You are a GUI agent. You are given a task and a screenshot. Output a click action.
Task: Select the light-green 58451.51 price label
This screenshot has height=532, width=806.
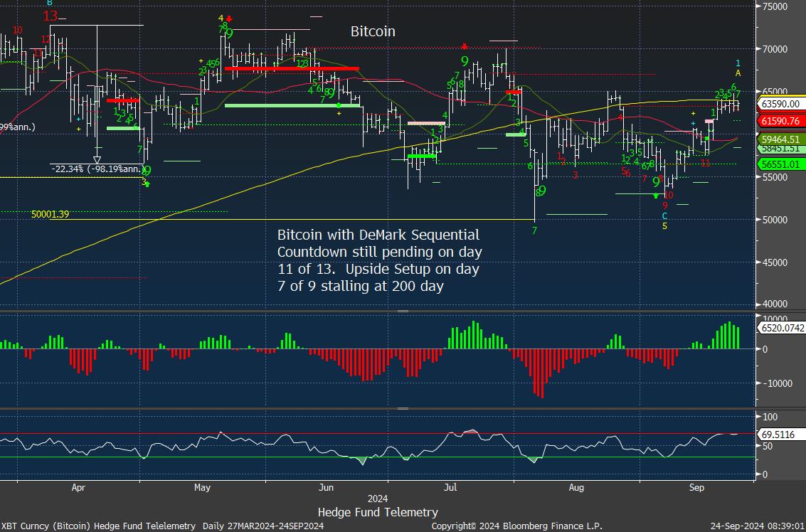pos(780,149)
